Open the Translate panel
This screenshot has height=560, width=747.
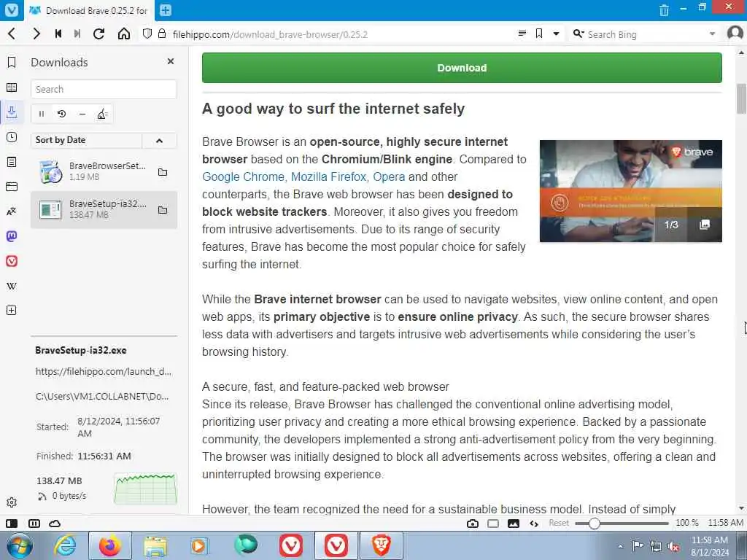[x=12, y=211]
